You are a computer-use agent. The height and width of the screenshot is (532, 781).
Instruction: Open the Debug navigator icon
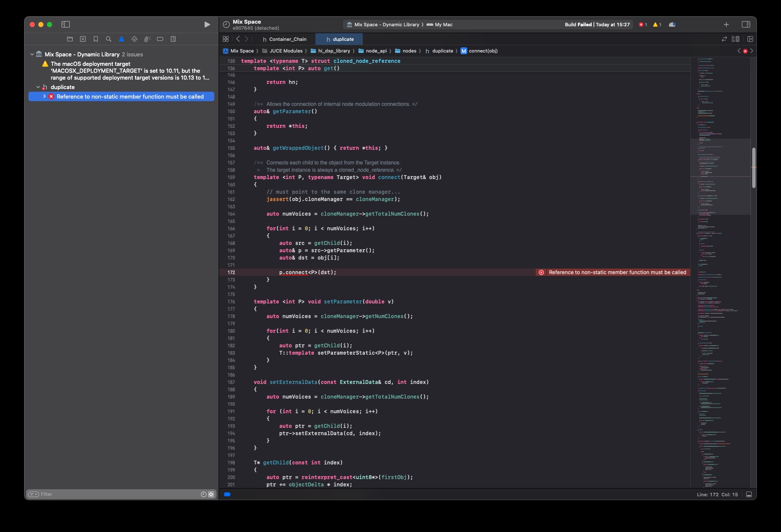[x=147, y=39]
